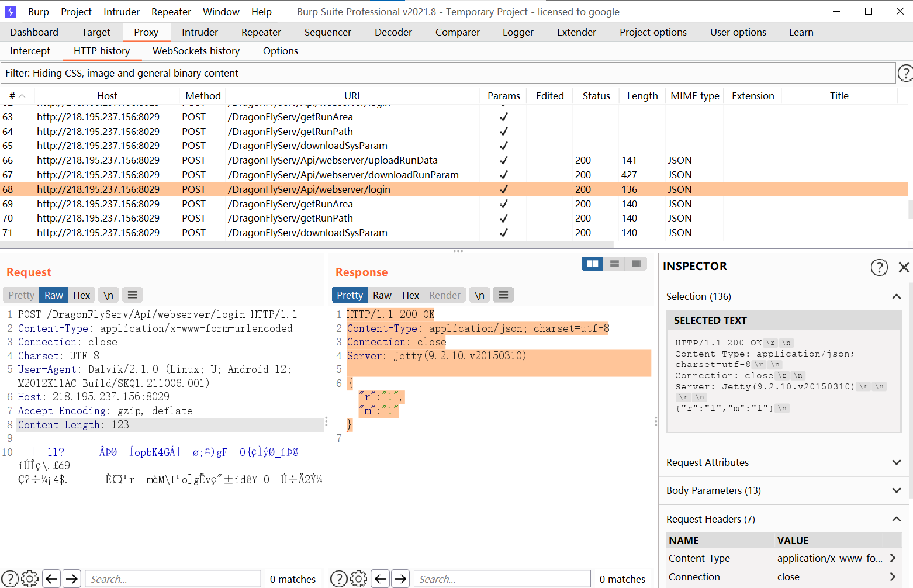Open request message options menu icon

(x=132, y=295)
